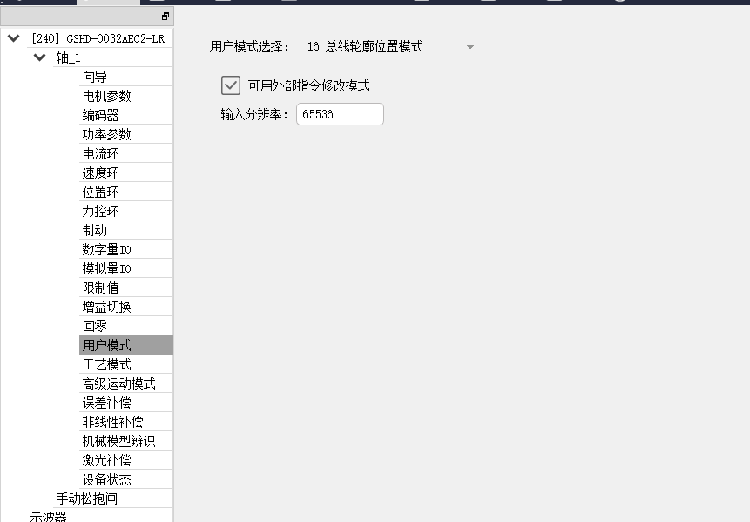
Task: Open the 编码器 settings page
Action: point(100,115)
